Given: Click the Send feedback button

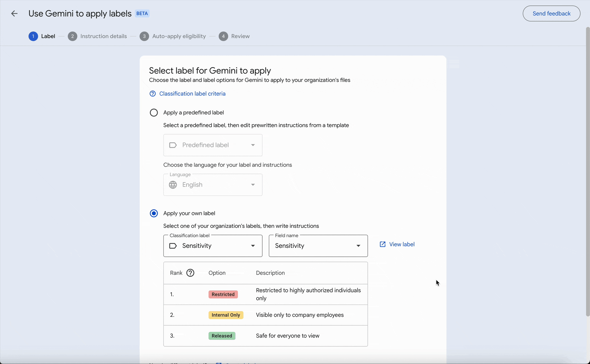Looking at the screenshot, I should 551,14.
